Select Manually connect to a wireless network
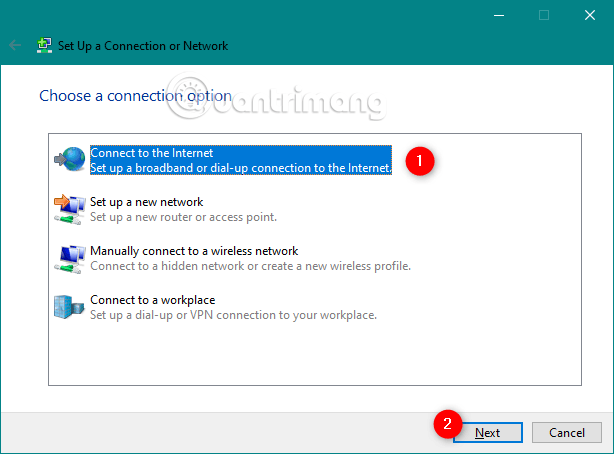The height and width of the screenshot is (454, 614). [194, 251]
